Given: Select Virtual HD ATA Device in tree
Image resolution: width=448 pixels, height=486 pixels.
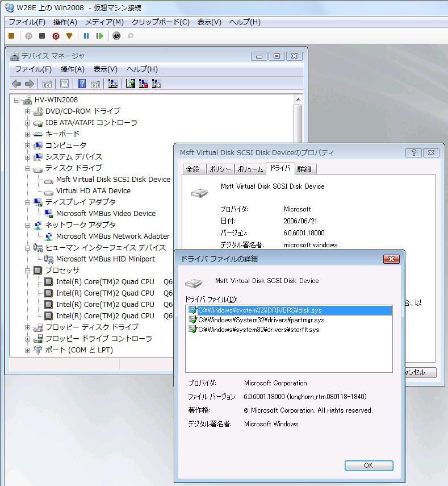Looking at the screenshot, I should 93,191.
